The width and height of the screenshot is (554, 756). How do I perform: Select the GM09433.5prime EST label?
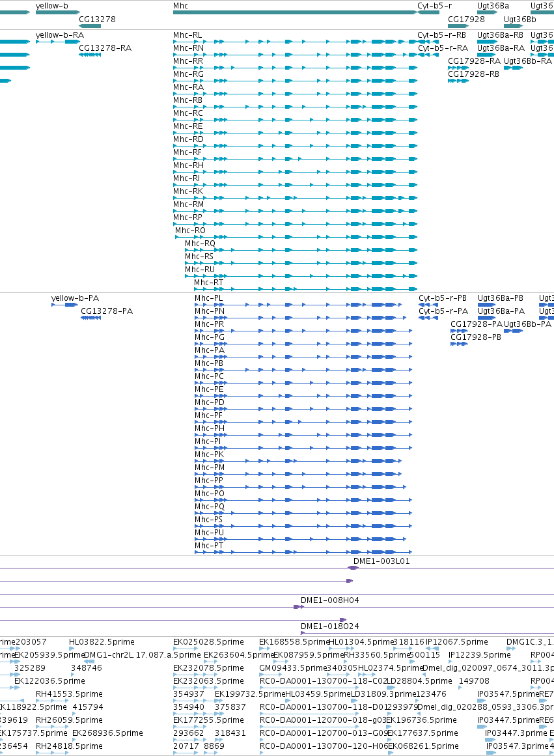point(293,668)
